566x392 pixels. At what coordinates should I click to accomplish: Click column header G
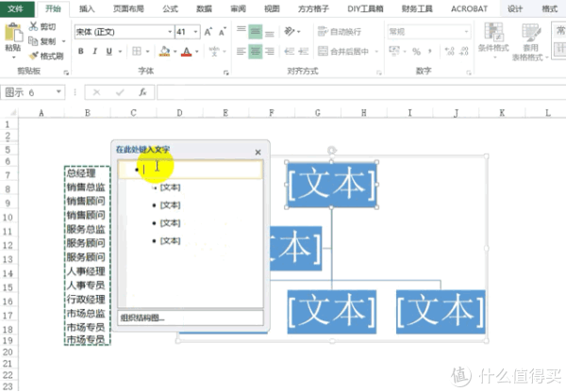coord(318,113)
